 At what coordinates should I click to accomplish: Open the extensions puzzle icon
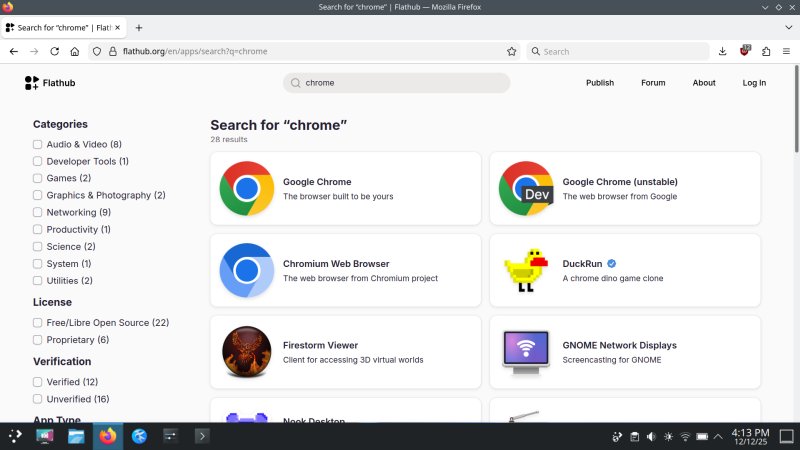click(766, 52)
